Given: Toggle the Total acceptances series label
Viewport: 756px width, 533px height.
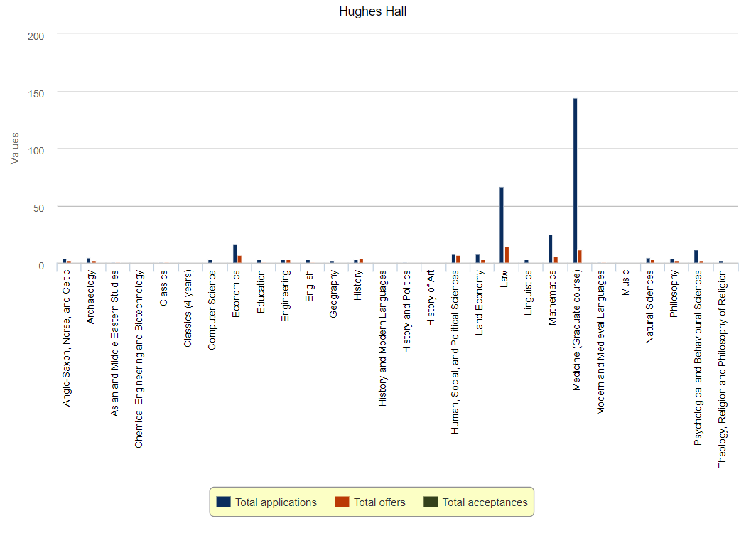Looking at the screenshot, I should 485,502.
